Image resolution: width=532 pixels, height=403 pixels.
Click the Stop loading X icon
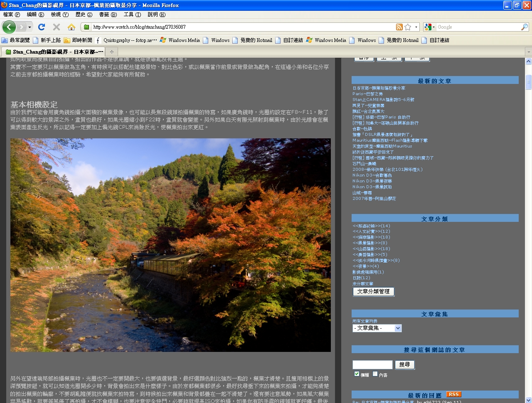coord(57,27)
